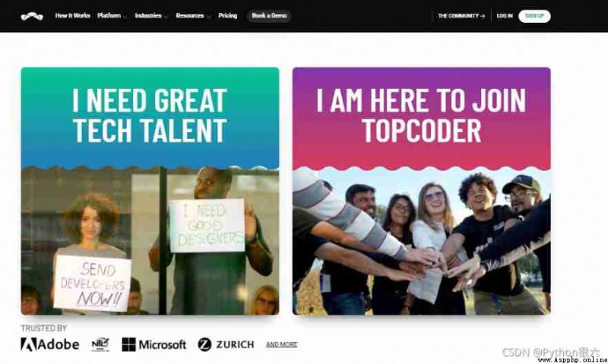
Task: Click the Topcoder logo icon
Action: click(32, 16)
